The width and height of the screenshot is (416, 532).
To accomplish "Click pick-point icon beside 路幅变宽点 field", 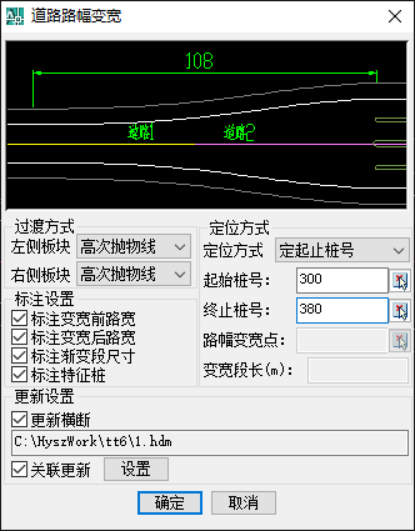I will pos(400,340).
